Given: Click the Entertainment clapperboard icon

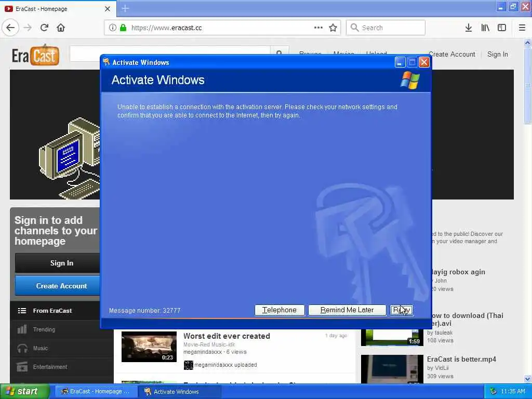Looking at the screenshot, I should pyautogui.click(x=22, y=367).
